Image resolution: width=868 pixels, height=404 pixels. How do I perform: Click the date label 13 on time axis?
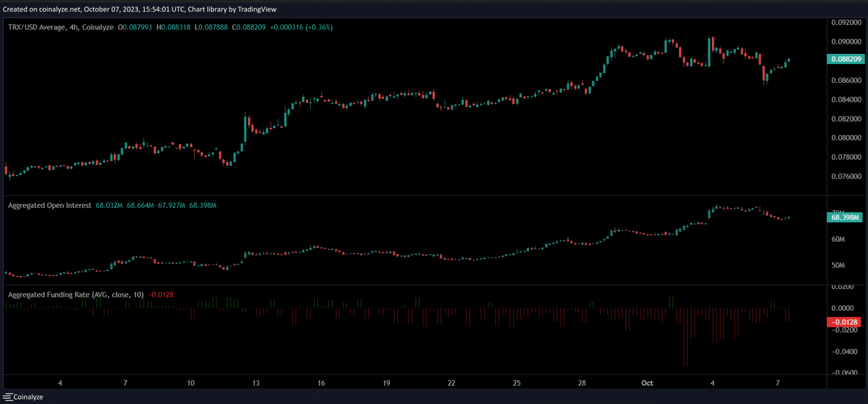pos(256,383)
